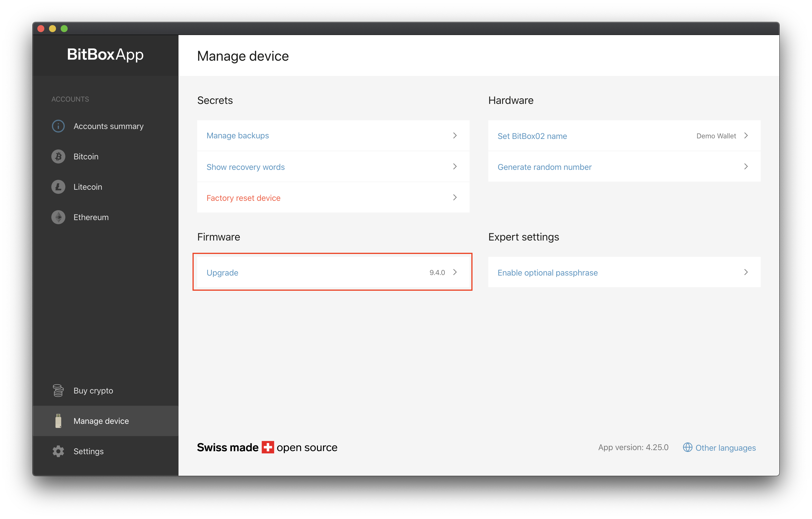
Task: Click the Settings gear icon
Action: [58, 451]
